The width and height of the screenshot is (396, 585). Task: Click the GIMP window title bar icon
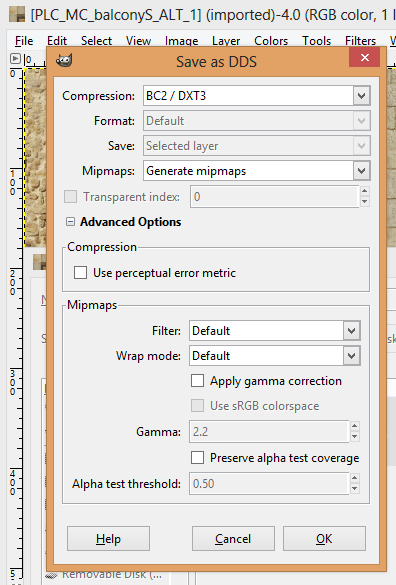point(17,14)
